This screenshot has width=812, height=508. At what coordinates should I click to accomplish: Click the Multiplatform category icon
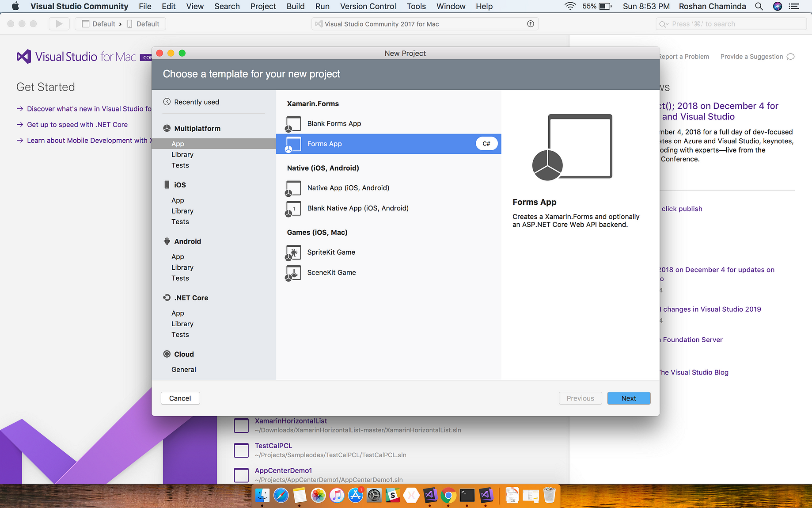click(x=167, y=128)
